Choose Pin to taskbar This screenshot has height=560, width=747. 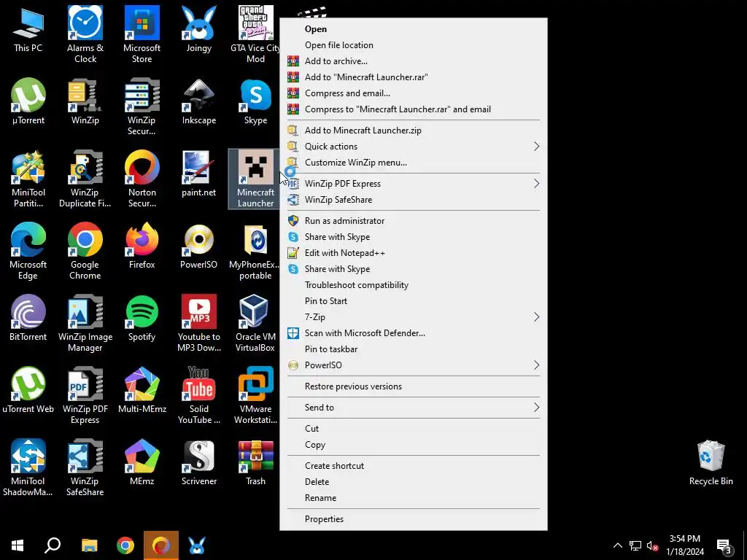[x=414, y=349]
